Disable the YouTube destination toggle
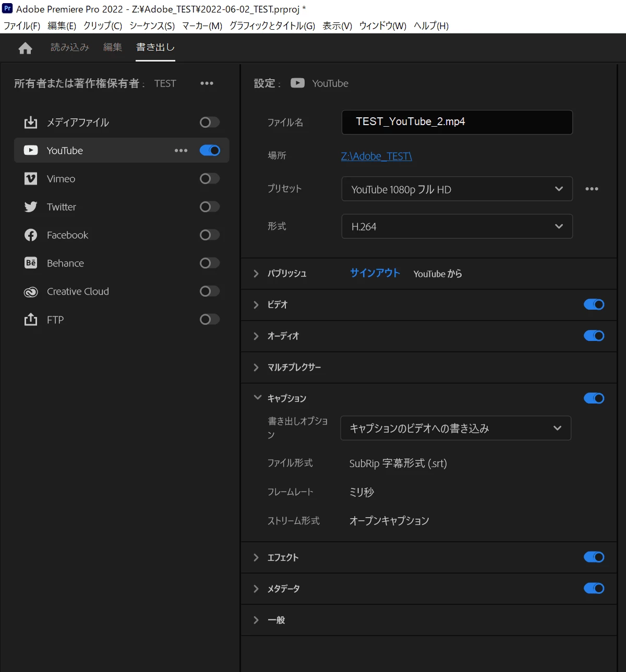The width and height of the screenshot is (626, 672). (x=210, y=150)
